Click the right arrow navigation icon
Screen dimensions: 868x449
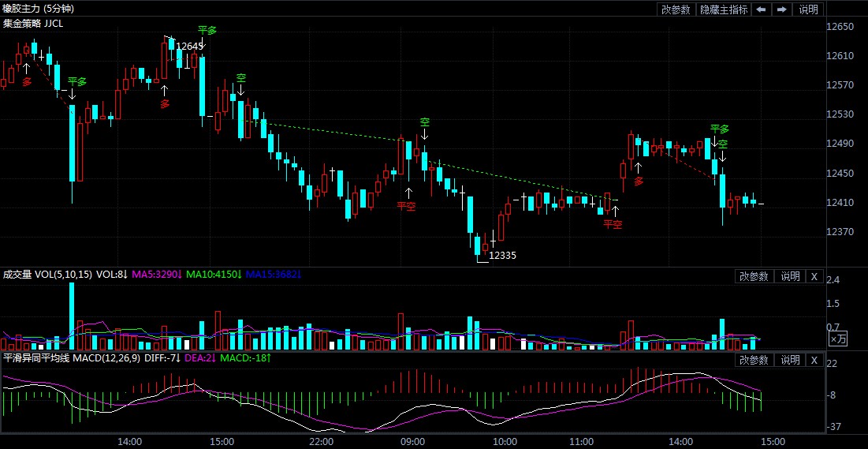(781, 9)
